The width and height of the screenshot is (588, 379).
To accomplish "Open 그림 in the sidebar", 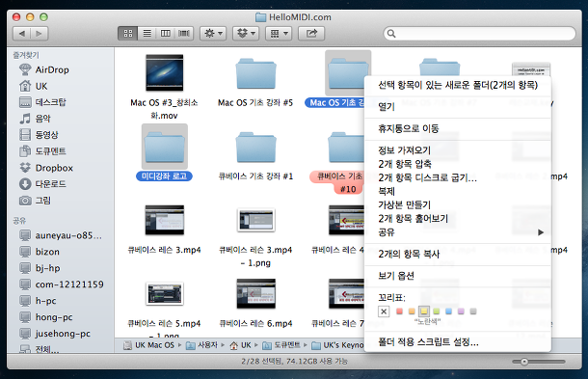I will 35,201.
